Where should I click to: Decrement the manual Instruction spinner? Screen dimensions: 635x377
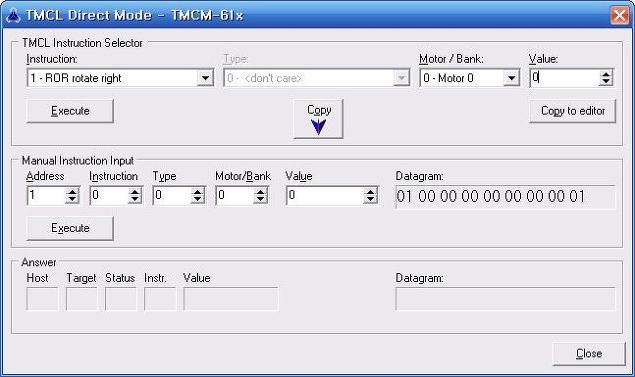(135, 199)
